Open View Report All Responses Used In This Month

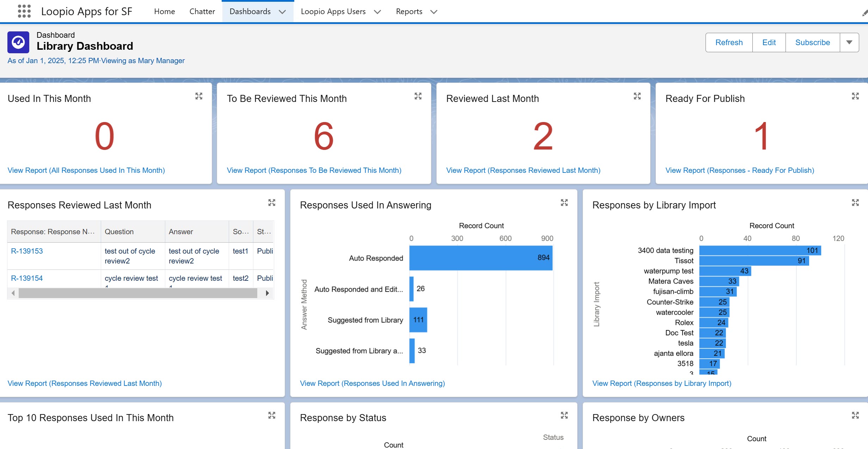86,170
